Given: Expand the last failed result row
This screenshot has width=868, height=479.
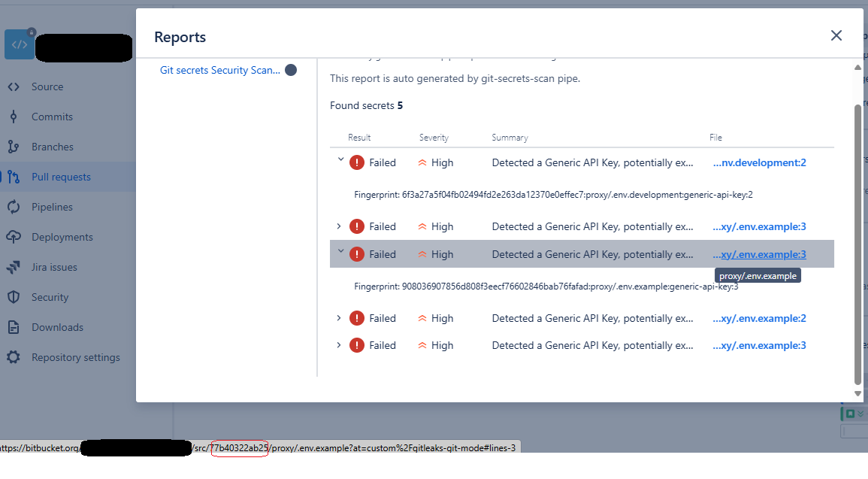Looking at the screenshot, I should 339,346.
